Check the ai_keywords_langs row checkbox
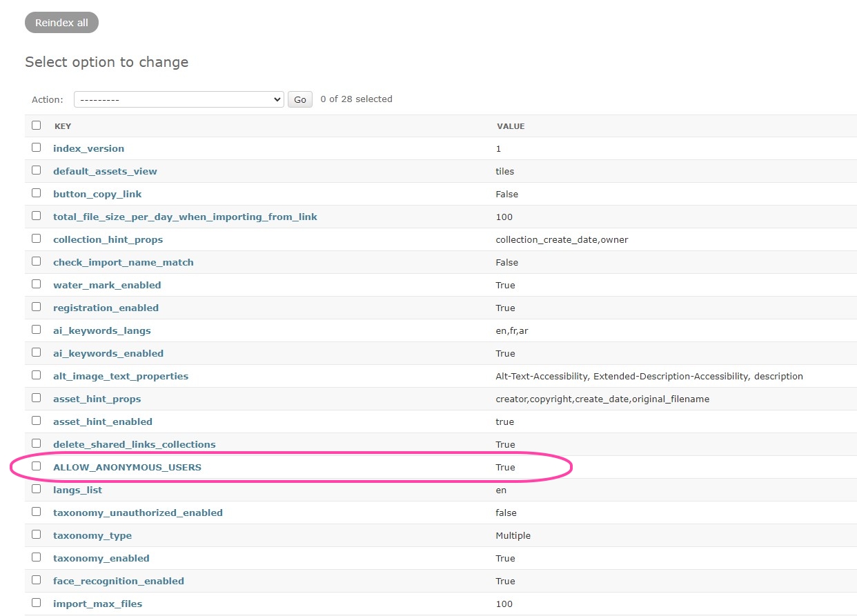This screenshot has width=857, height=616. 37,330
